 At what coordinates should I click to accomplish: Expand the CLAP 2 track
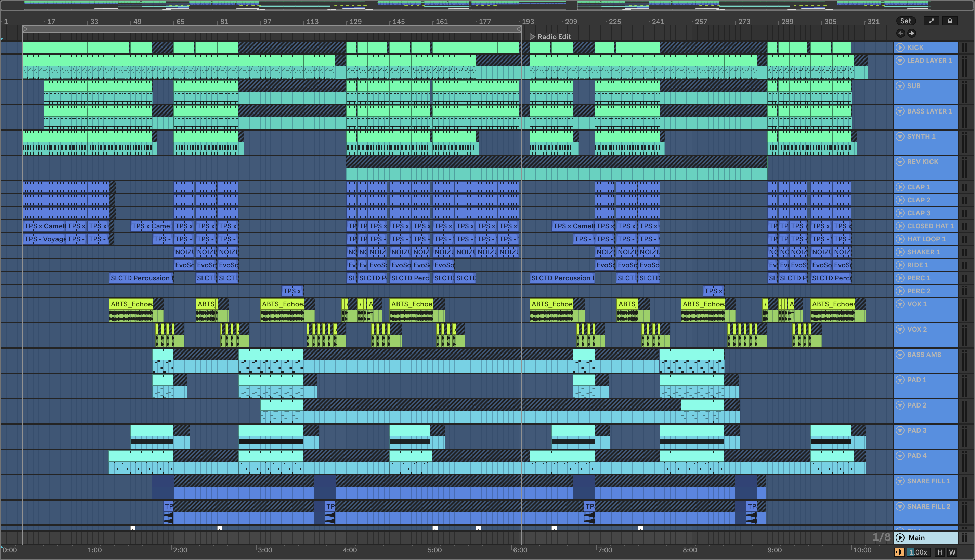(x=900, y=200)
